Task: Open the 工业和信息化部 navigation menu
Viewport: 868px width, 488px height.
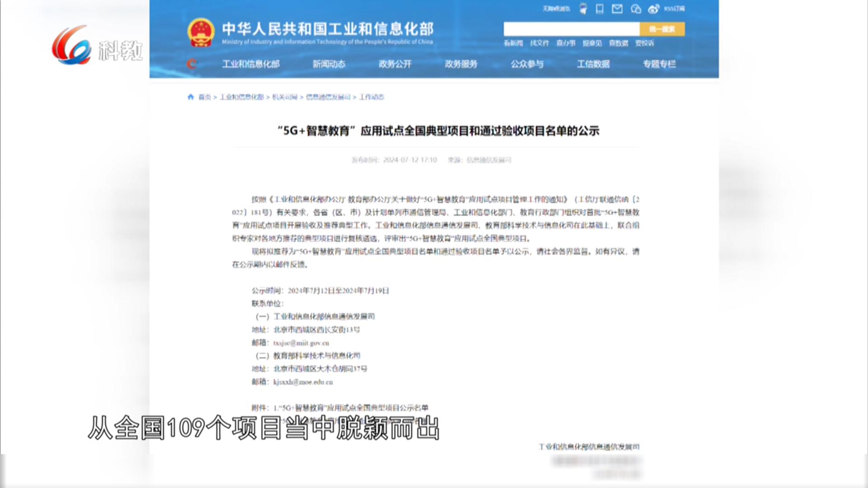Action: pyautogui.click(x=250, y=64)
